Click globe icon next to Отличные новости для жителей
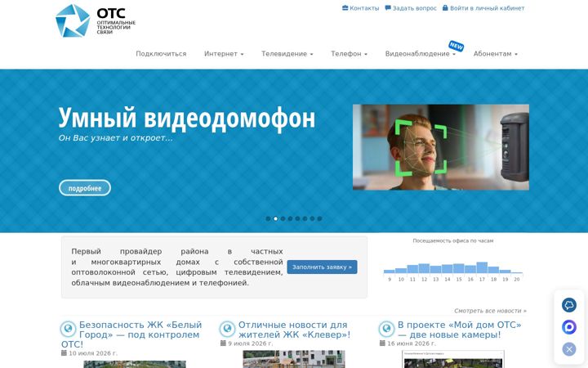Image resolution: width=588 pixels, height=368 pixels. coord(227,329)
